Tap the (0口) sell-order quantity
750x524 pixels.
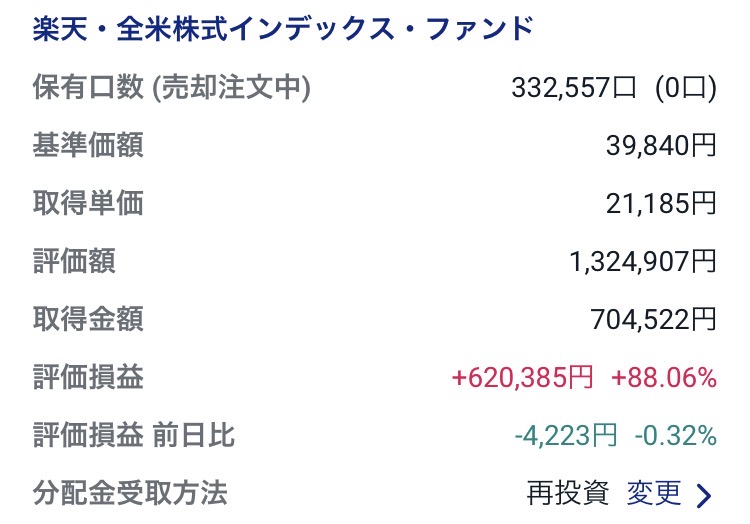(686, 88)
